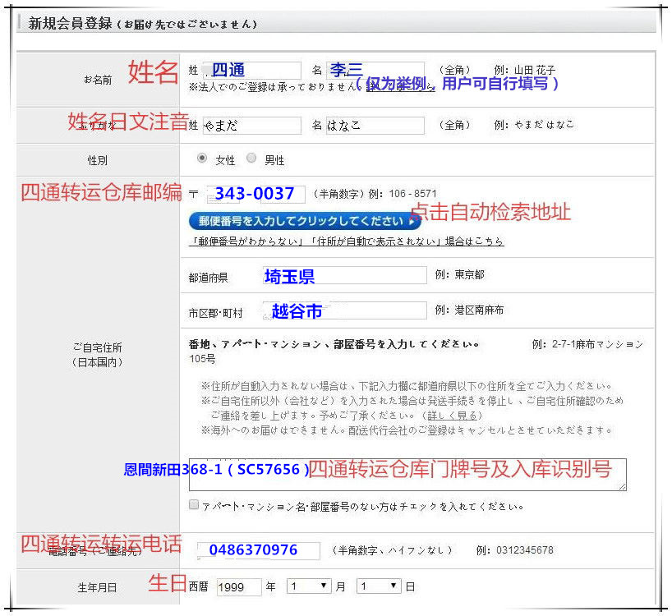This screenshot has height=616, width=672.
Task: Click the birth year field 1999
Action: (239, 587)
